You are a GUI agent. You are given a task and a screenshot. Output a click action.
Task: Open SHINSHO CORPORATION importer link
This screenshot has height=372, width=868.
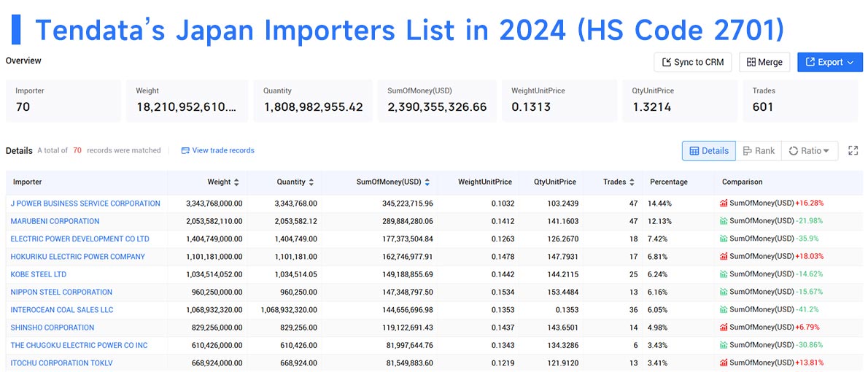(52, 328)
